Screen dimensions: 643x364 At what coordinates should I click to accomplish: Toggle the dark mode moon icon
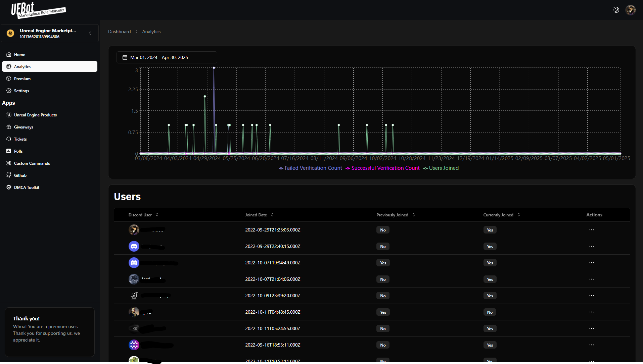(616, 10)
